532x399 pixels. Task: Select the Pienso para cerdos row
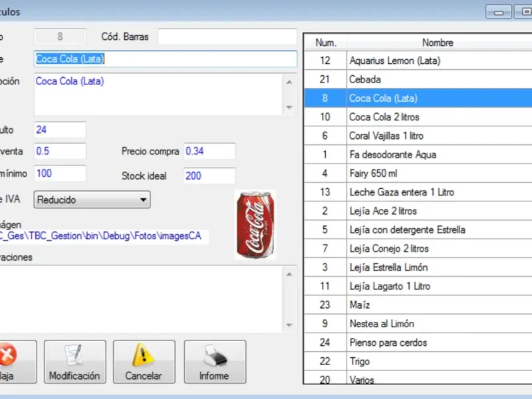pos(418,342)
